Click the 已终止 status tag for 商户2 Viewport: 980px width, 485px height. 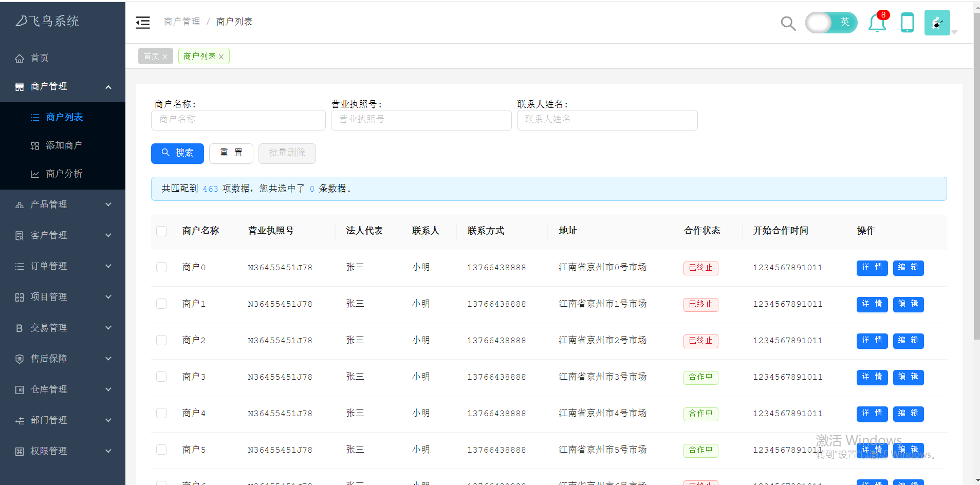click(701, 341)
